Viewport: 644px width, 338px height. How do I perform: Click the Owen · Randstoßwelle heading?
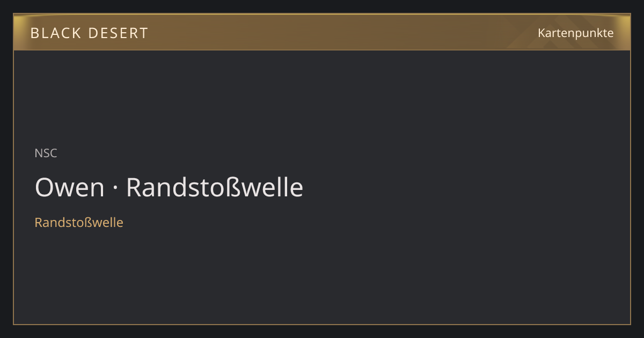pos(169,188)
